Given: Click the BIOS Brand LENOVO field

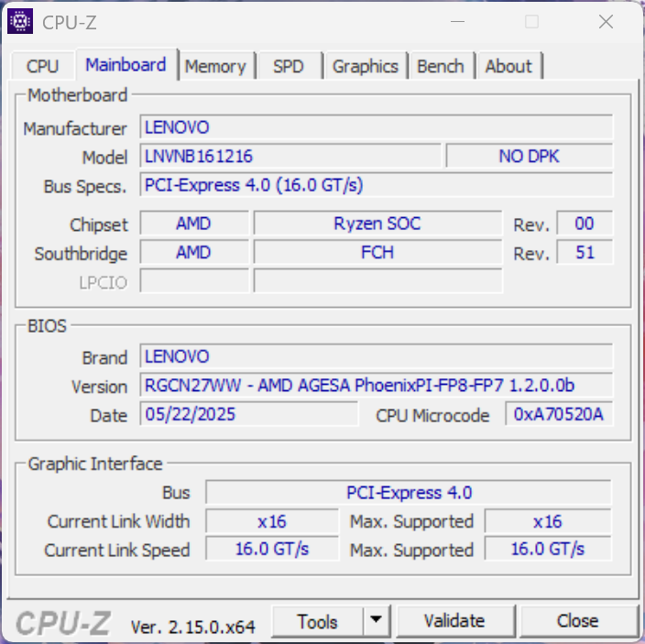Looking at the screenshot, I should [x=376, y=356].
